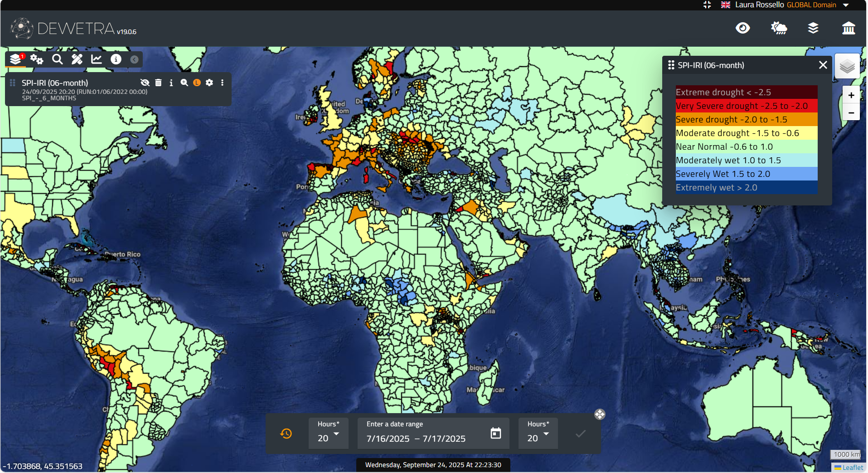Open the line chart tool
This screenshot has height=473, width=868.
click(97, 59)
